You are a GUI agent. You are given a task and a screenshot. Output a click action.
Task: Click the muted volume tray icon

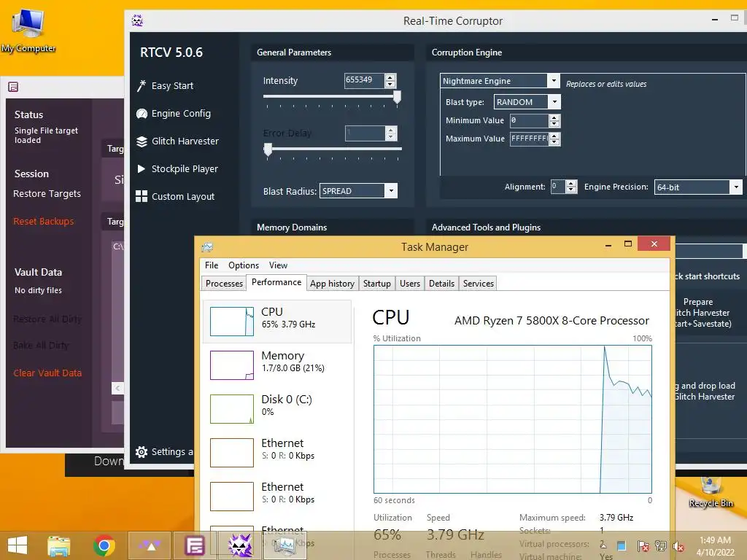[x=678, y=546]
